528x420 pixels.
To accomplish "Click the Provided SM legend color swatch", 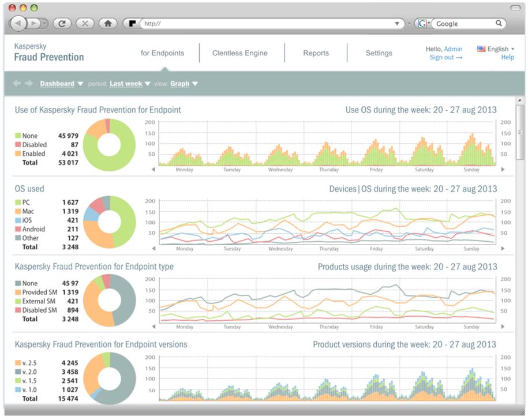I will [18, 292].
